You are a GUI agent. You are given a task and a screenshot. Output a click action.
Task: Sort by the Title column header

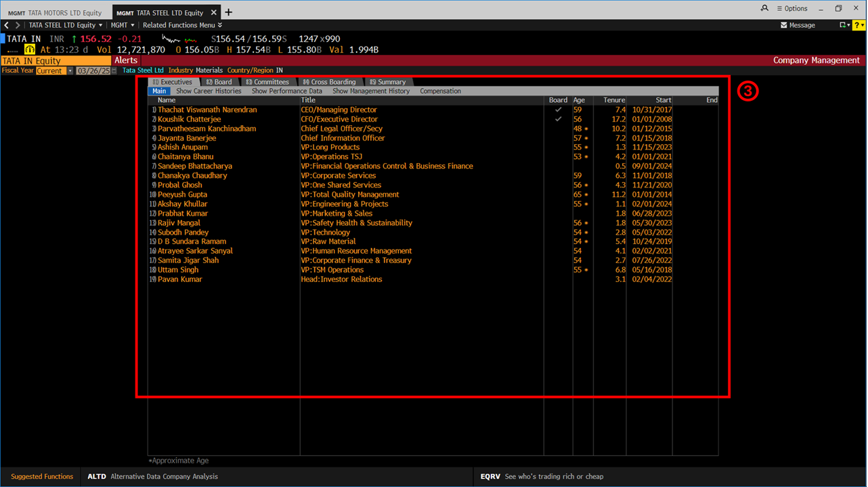[308, 100]
